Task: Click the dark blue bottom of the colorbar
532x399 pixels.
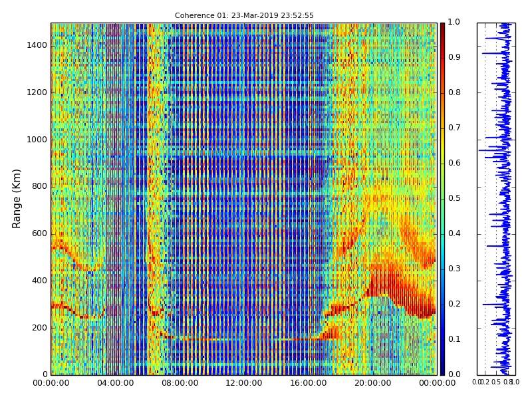Action: coord(442,370)
